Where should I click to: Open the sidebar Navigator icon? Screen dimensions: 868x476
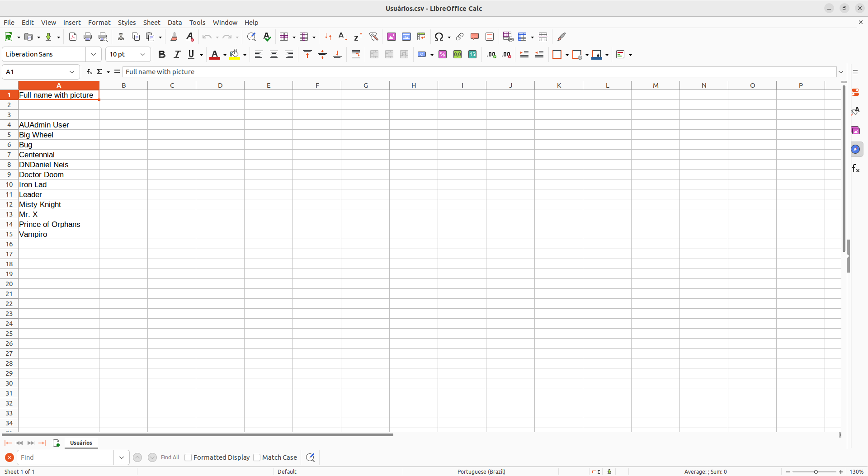click(856, 149)
